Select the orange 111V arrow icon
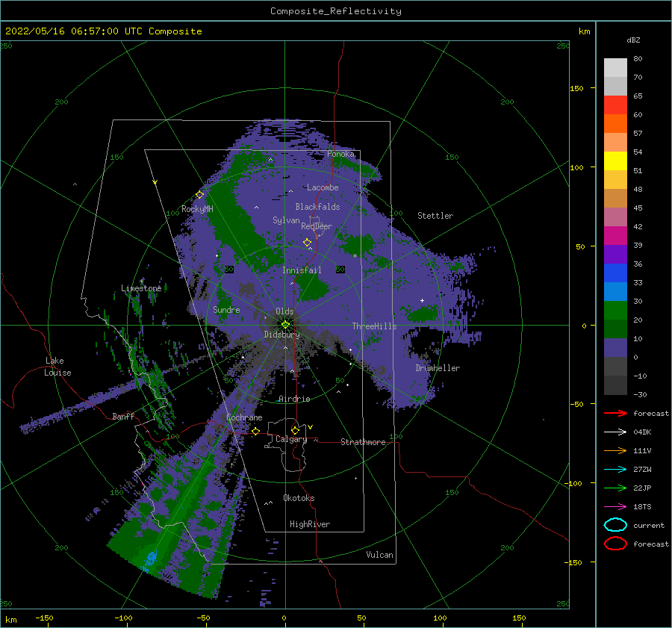Image resolution: width=672 pixels, height=628 pixels. click(x=615, y=450)
